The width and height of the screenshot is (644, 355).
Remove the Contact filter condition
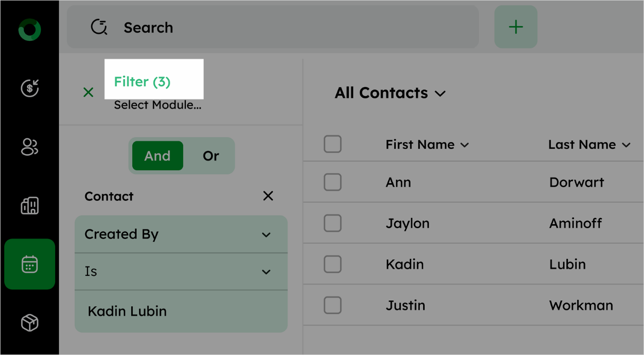pos(268,196)
